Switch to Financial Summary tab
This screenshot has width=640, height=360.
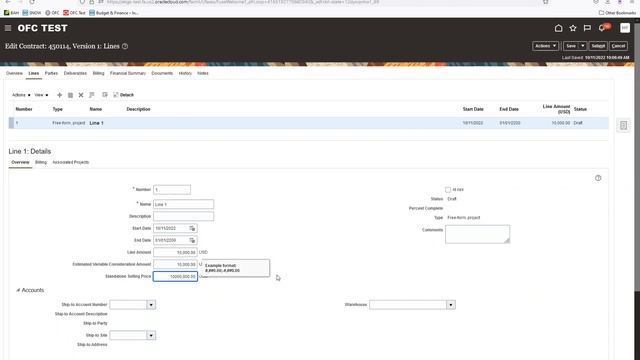[x=128, y=73]
